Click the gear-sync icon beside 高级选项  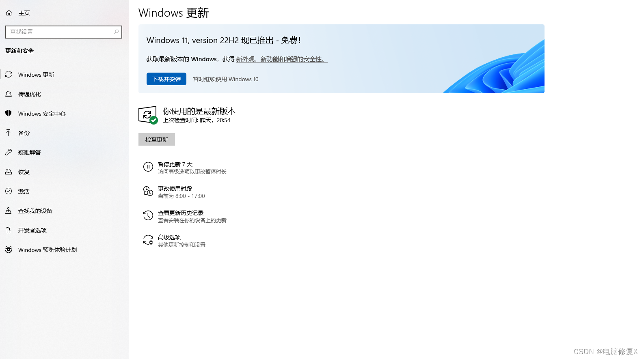(148, 240)
